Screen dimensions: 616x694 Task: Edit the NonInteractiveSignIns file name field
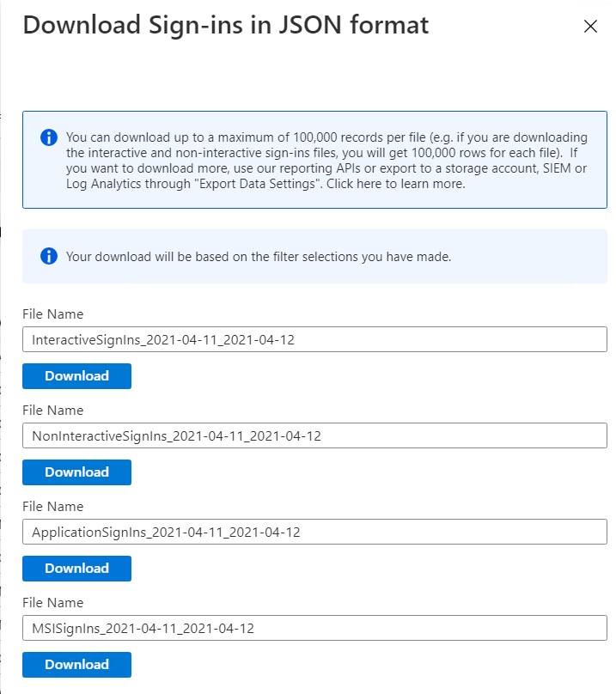coord(314,435)
